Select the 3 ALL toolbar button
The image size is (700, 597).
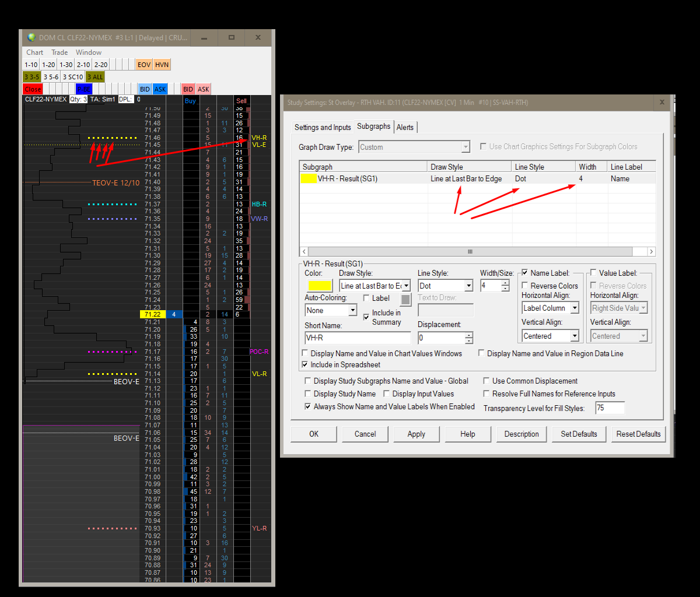pos(94,77)
